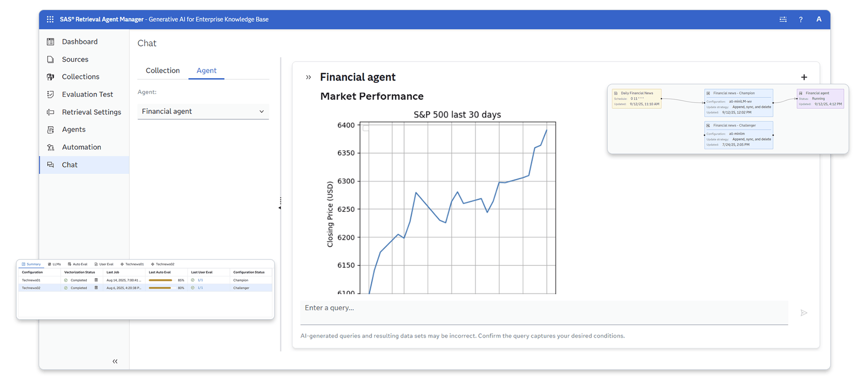Click the Technews02 Completed check icon

pos(66,288)
